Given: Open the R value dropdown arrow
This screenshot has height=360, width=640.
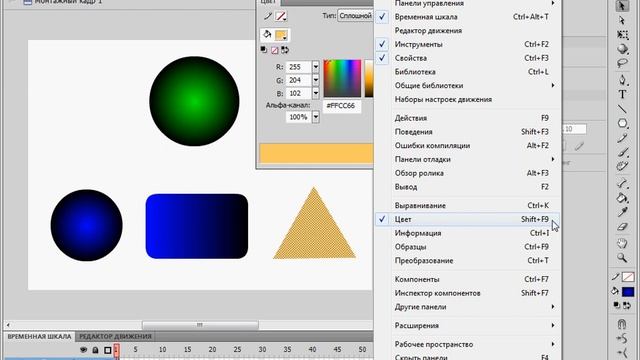Looking at the screenshot, I should (316, 67).
